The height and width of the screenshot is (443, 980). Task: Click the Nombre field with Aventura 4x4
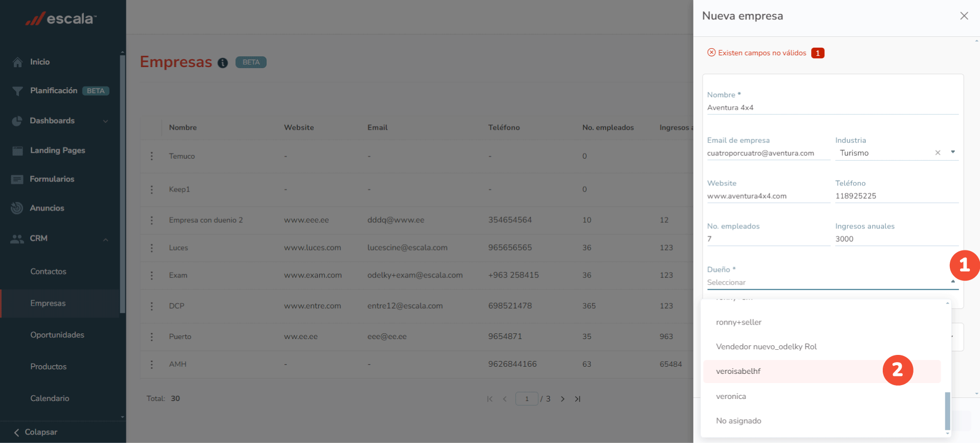click(x=832, y=108)
